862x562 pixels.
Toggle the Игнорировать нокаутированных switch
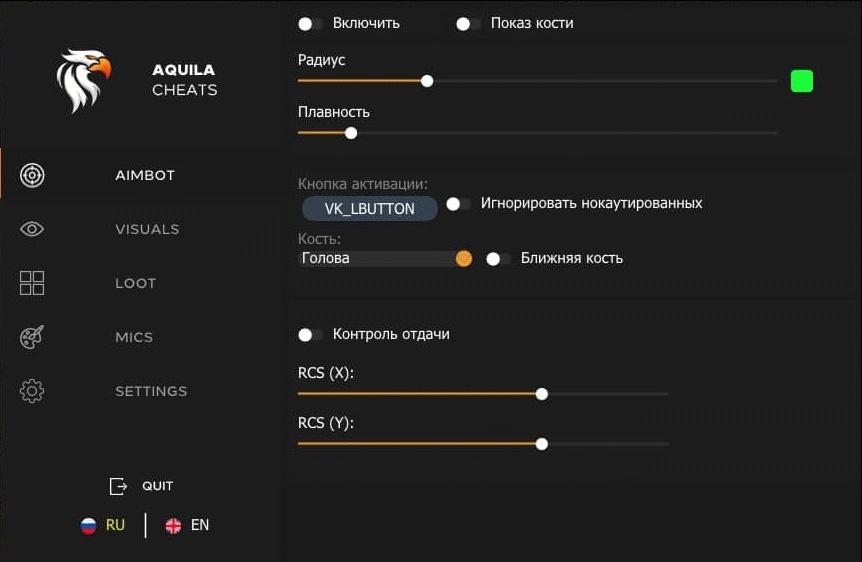(x=458, y=203)
